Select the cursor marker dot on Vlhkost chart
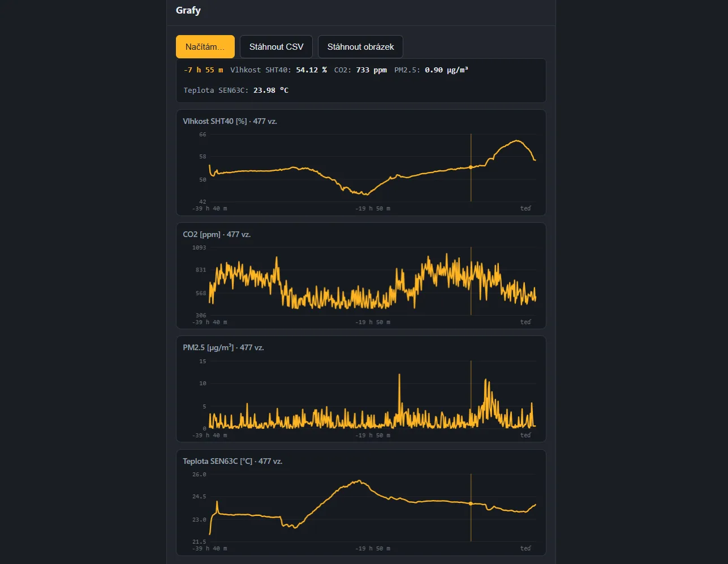This screenshot has width=728, height=564. coord(471,167)
